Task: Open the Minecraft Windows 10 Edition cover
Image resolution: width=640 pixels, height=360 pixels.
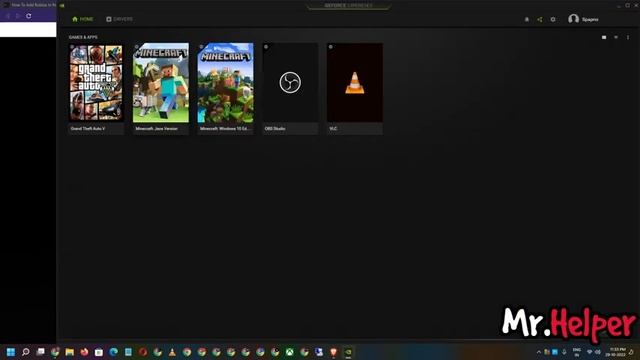Action: 225,82
